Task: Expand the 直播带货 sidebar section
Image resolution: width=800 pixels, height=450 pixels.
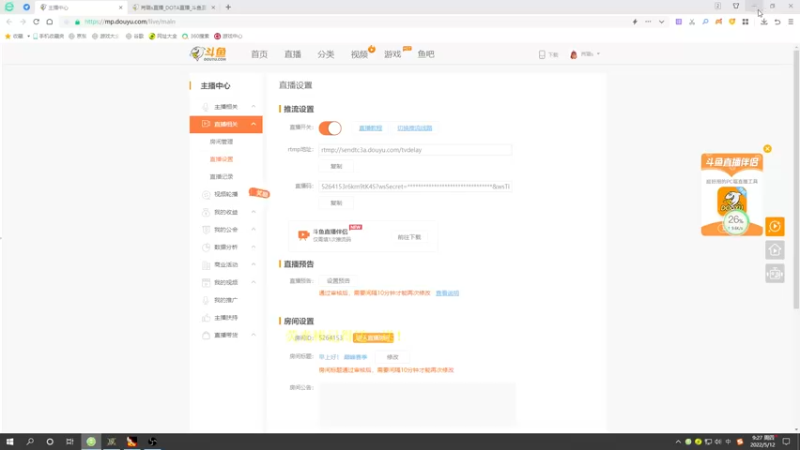Action: point(226,335)
